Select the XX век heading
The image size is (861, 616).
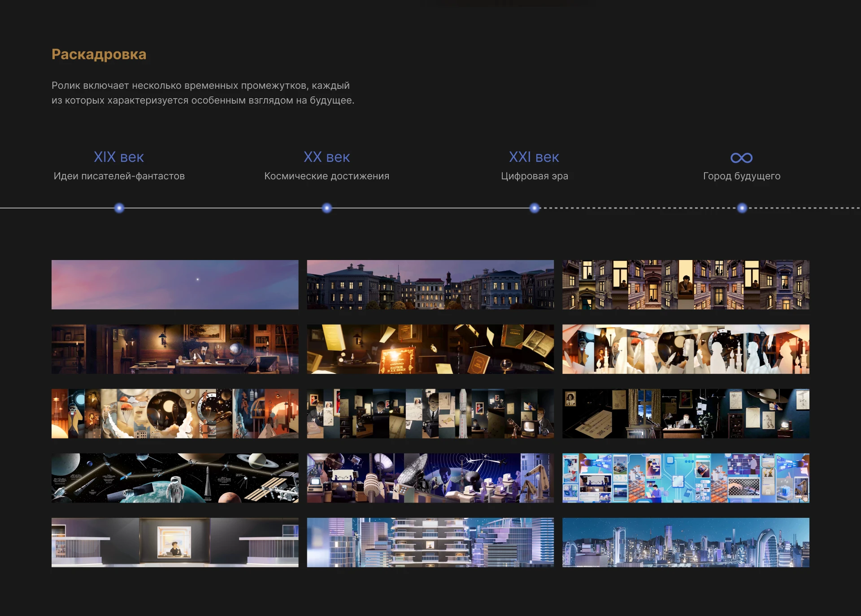tap(326, 157)
